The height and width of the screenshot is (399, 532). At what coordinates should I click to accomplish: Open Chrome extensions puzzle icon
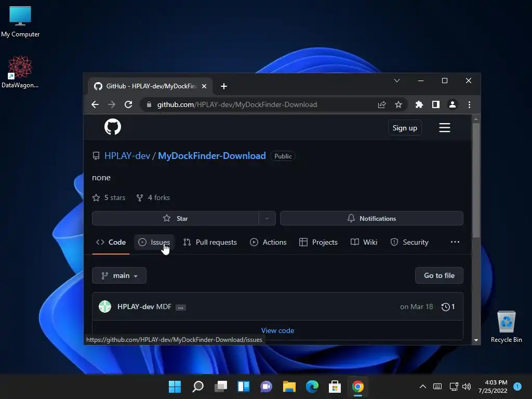tap(419, 104)
